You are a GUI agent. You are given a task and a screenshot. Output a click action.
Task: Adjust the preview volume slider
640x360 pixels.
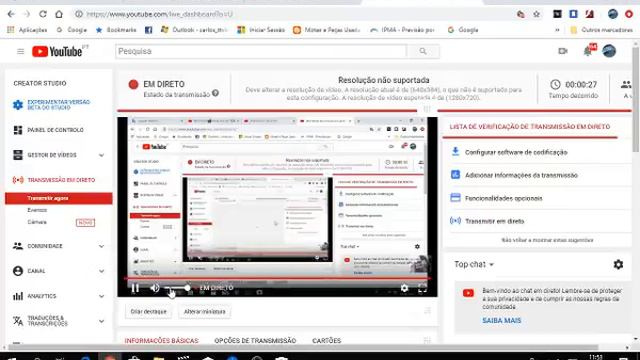pos(177,288)
